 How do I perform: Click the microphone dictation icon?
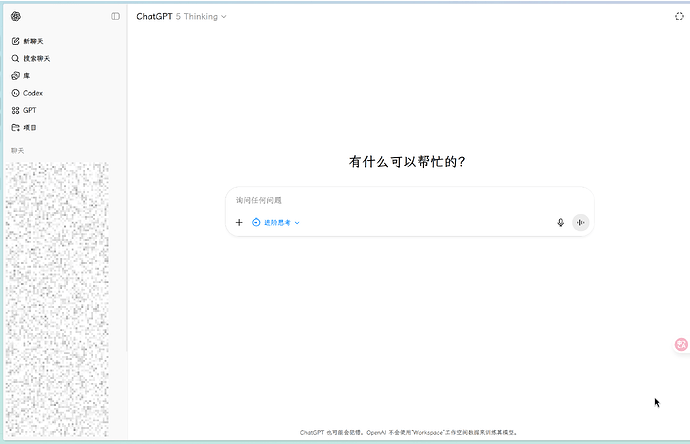coord(560,223)
